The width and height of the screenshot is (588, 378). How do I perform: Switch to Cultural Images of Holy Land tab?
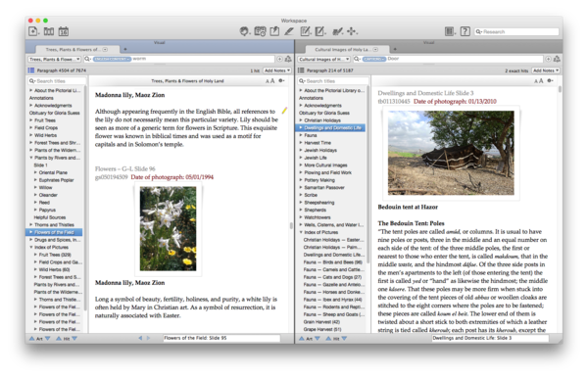(347, 49)
